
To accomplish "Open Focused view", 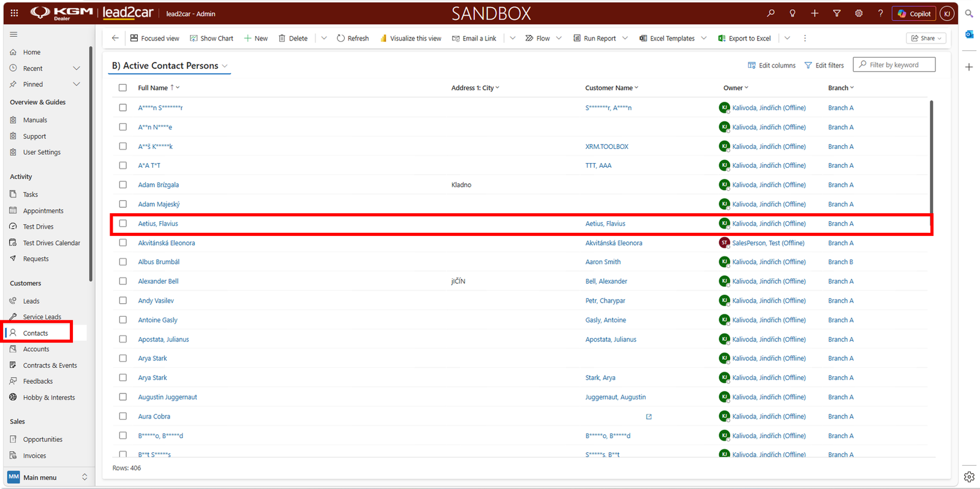I will point(155,38).
